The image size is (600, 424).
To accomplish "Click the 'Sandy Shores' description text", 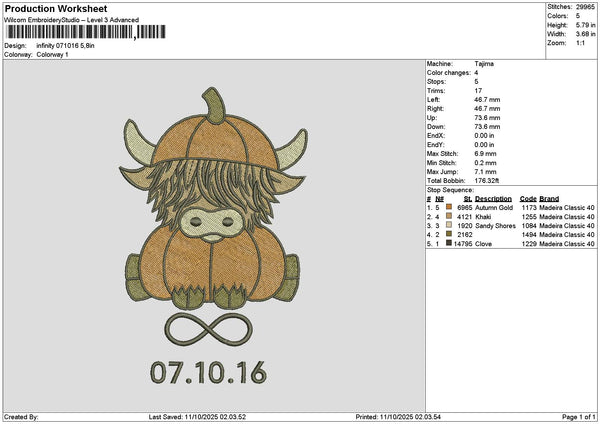I will (x=495, y=226).
